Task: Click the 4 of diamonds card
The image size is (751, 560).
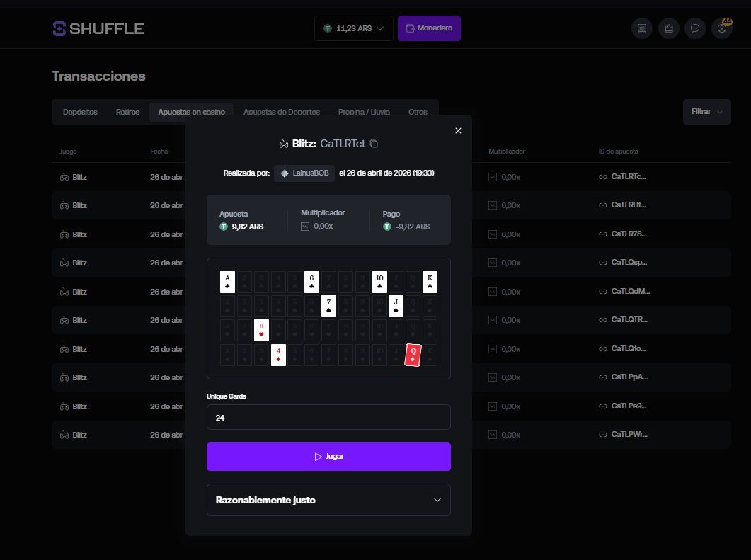Action: (278, 355)
